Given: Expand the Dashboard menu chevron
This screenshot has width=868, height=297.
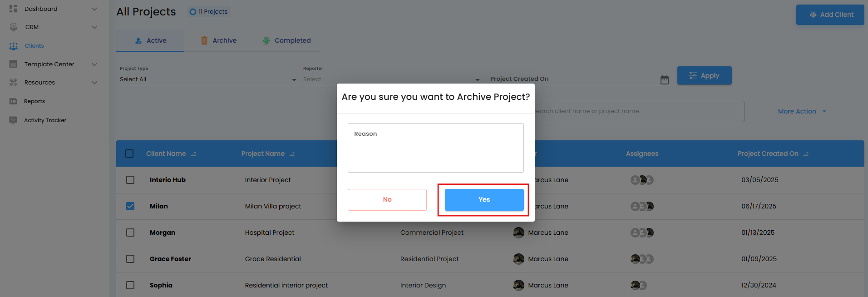Looking at the screenshot, I should click(x=94, y=9).
